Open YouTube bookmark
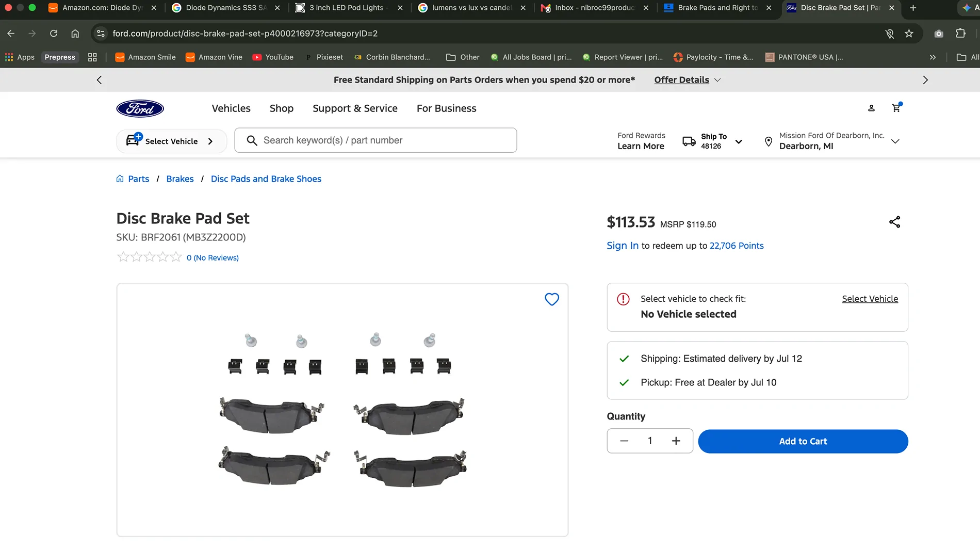Image resolution: width=980 pixels, height=550 pixels. (273, 57)
